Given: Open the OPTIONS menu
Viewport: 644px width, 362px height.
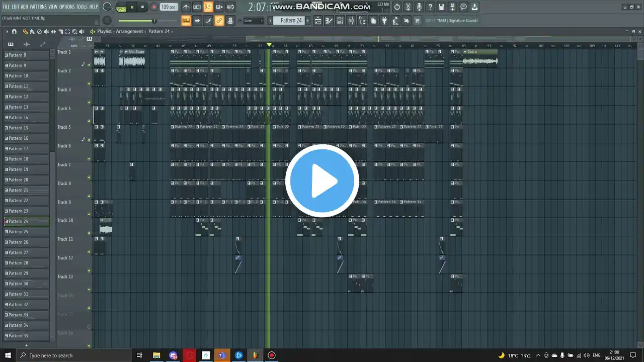Looking at the screenshot, I should click(67, 7).
